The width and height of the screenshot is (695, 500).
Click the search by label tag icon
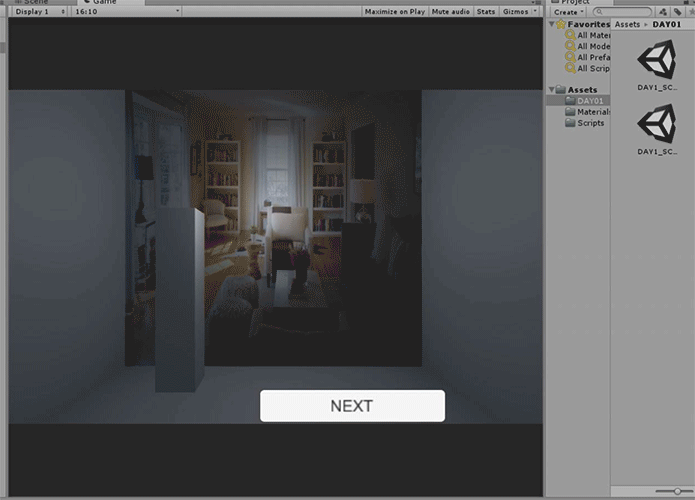(x=678, y=12)
